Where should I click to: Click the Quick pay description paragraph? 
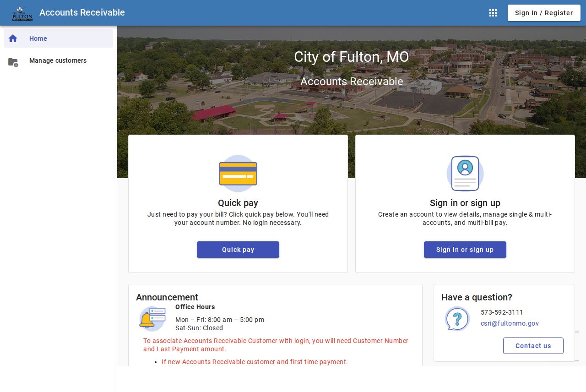click(x=238, y=218)
